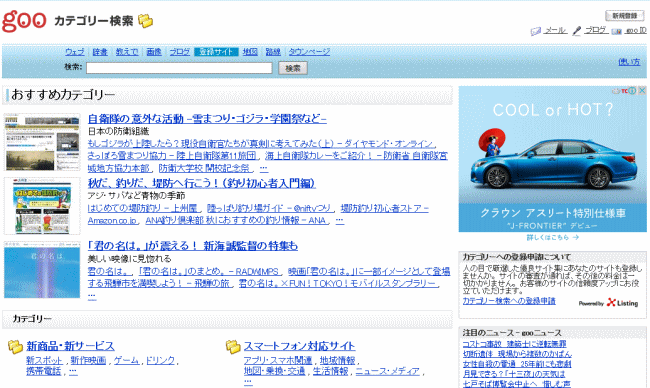The image size is (650, 388).
Task: Open the 地図・乗換・交通 subcategory
Action: click(274, 371)
